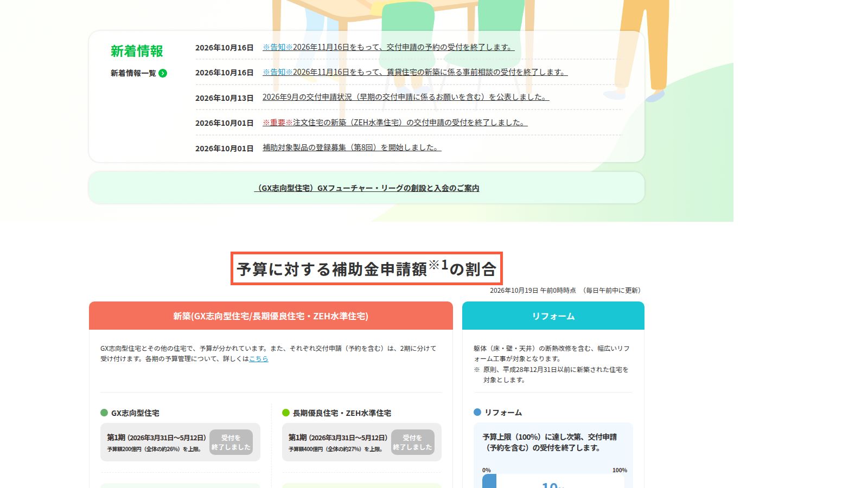Click the green dot beside 長期優良住宅・ZEH水準住宅
This screenshot has height=488, width=868.
pos(286,413)
